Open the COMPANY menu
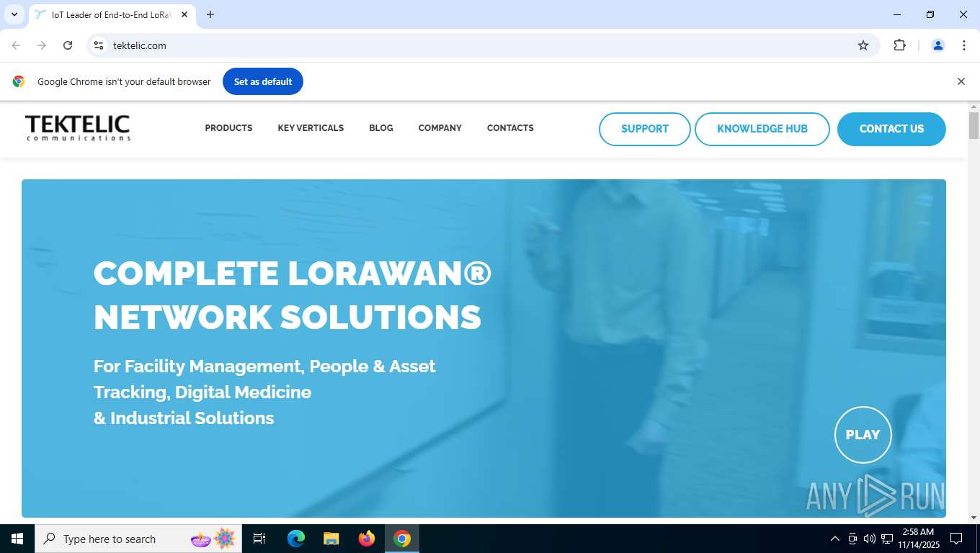Screen dimensions: 980x553 440,128
